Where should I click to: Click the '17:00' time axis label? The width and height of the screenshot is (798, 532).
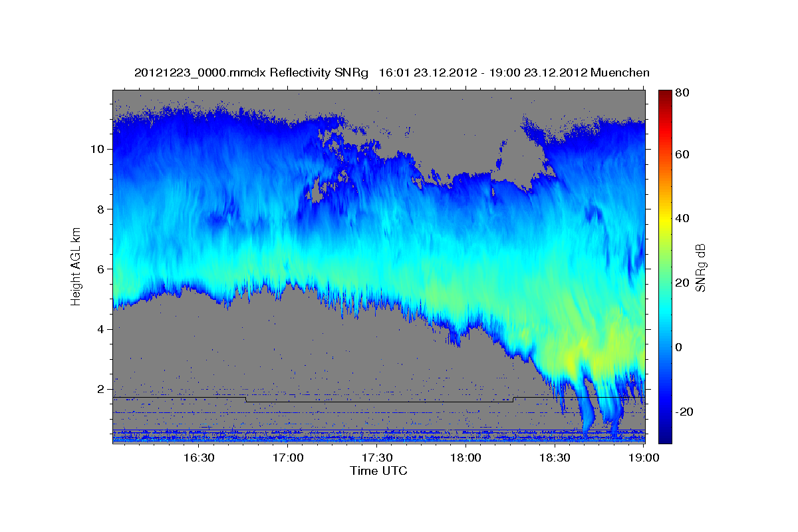pyautogui.click(x=288, y=458)
